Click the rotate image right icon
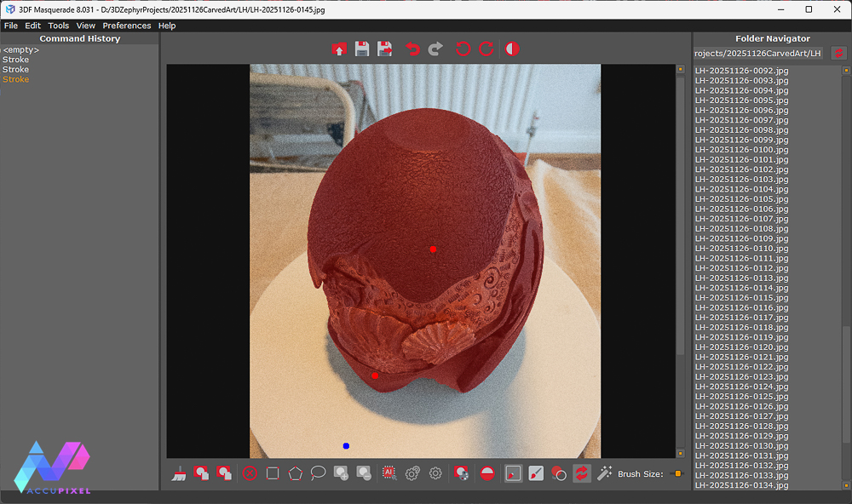 tap(486, 49)
